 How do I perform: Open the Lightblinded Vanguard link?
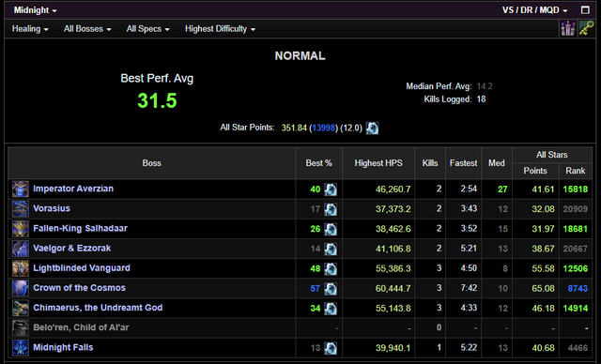(x=82, y=268)
